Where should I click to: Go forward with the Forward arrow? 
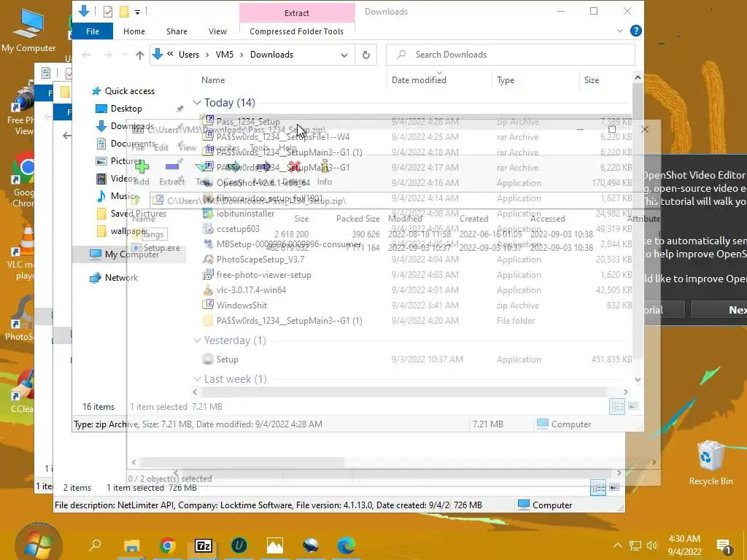tap(108, 55)
